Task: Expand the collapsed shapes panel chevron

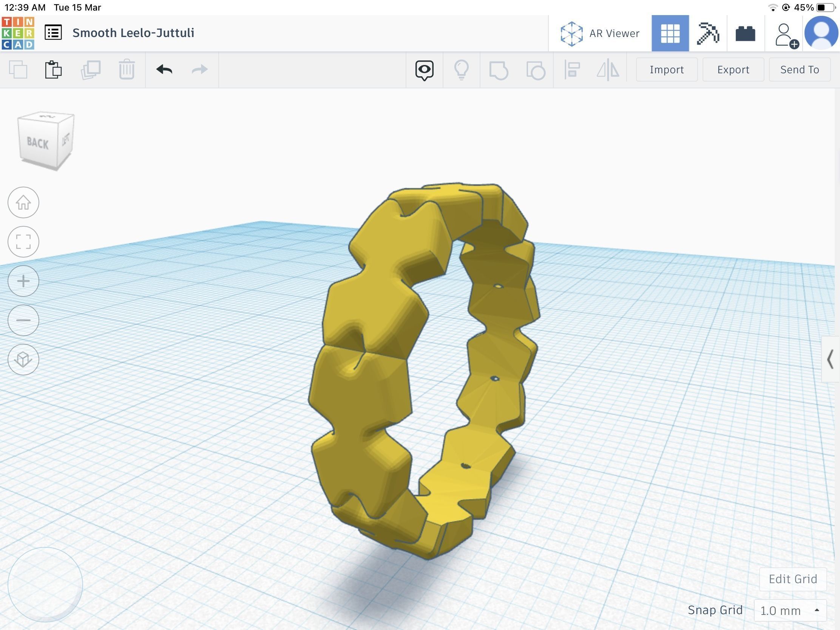Action: [x=830, y=359]
